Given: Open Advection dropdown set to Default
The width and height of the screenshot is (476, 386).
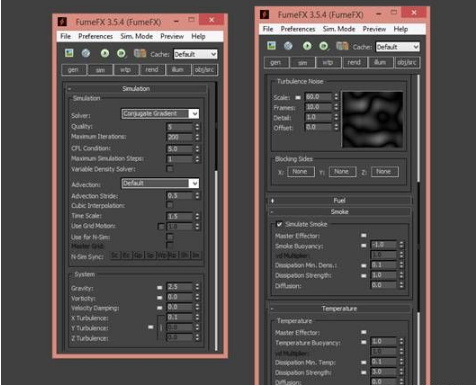Looking at the screenshot, I should coord(160,183).
